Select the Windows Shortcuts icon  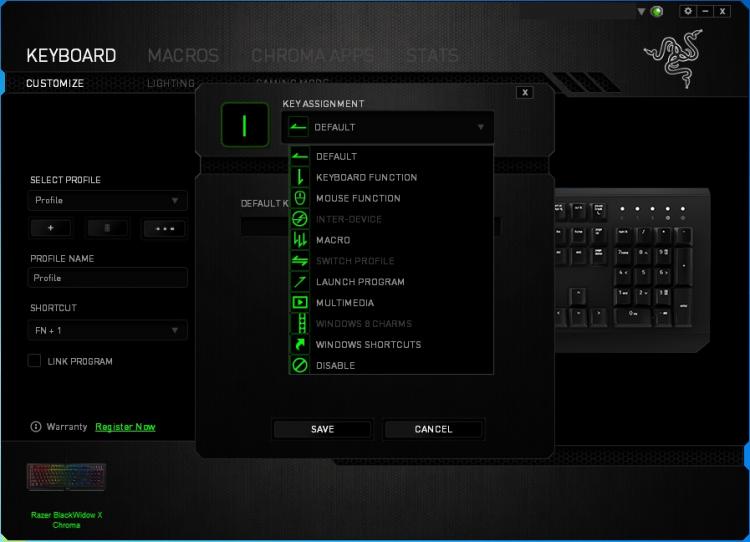tap(300, 344)
